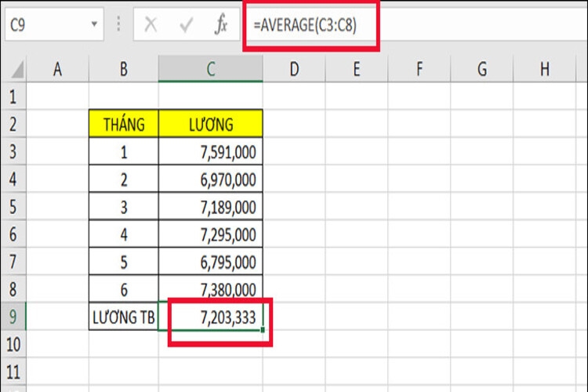
Task: Select cell with value 7,591,000
Action: point(211,151)
